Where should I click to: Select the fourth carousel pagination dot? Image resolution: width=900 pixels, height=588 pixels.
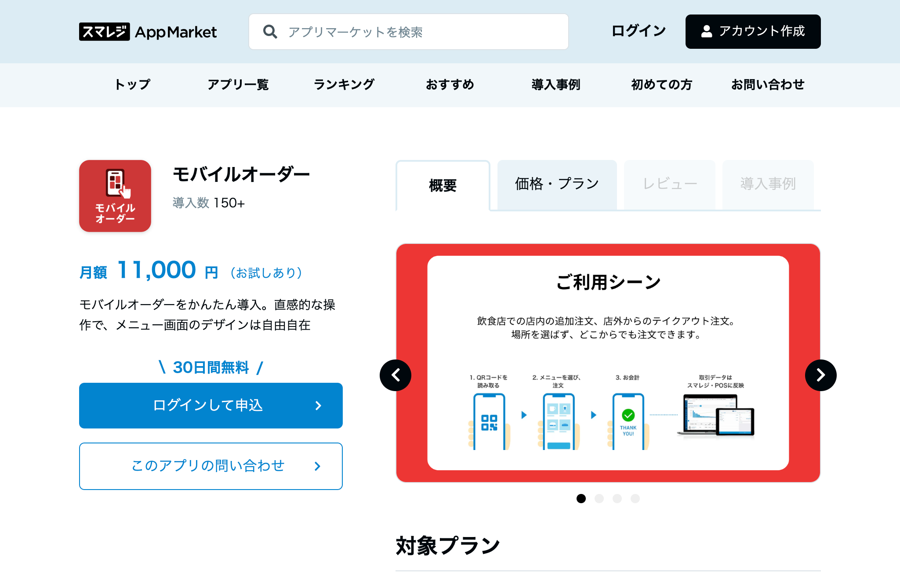[x=635, y=498]
